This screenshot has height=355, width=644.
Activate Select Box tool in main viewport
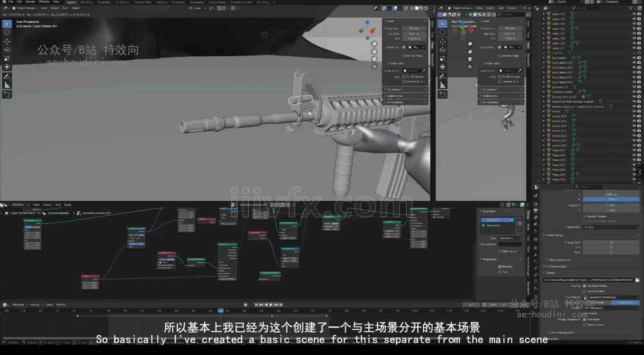(x=7, y=24)
